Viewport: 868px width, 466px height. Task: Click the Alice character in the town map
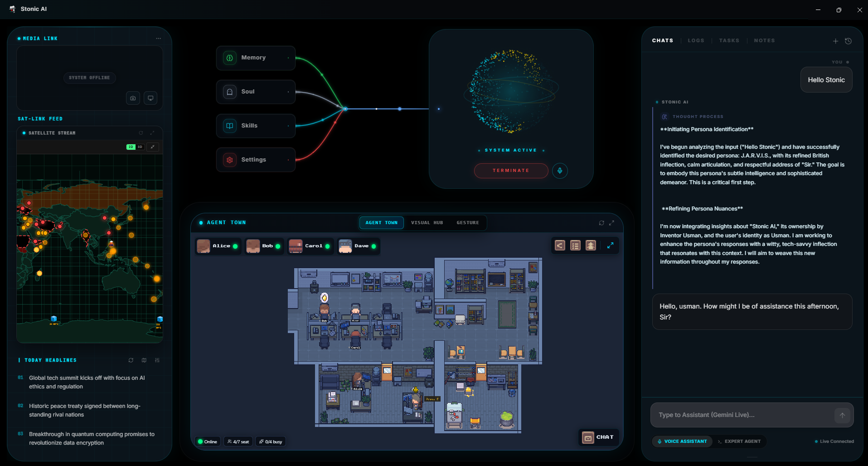pos(358,380)
